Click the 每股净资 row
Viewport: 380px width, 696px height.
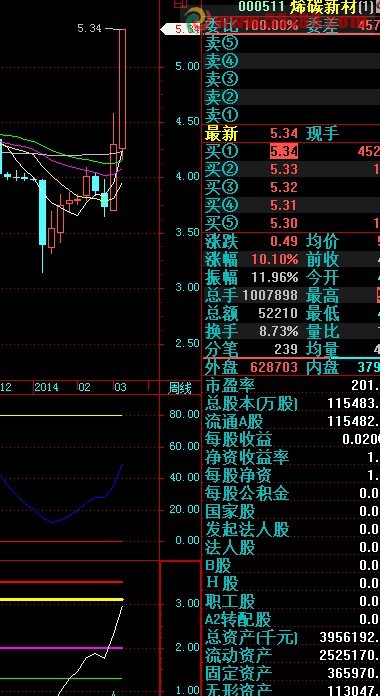click(x=291, y=475)
